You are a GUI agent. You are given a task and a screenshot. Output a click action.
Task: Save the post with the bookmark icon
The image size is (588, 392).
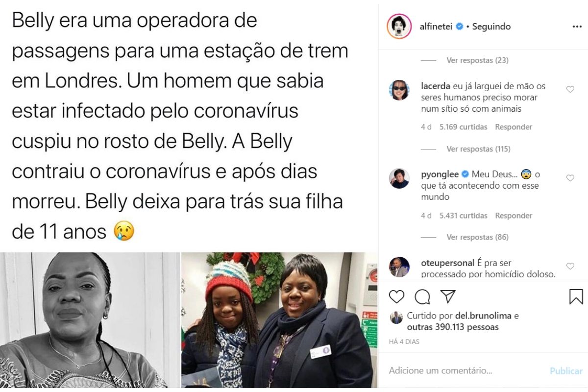click(576, 296)
